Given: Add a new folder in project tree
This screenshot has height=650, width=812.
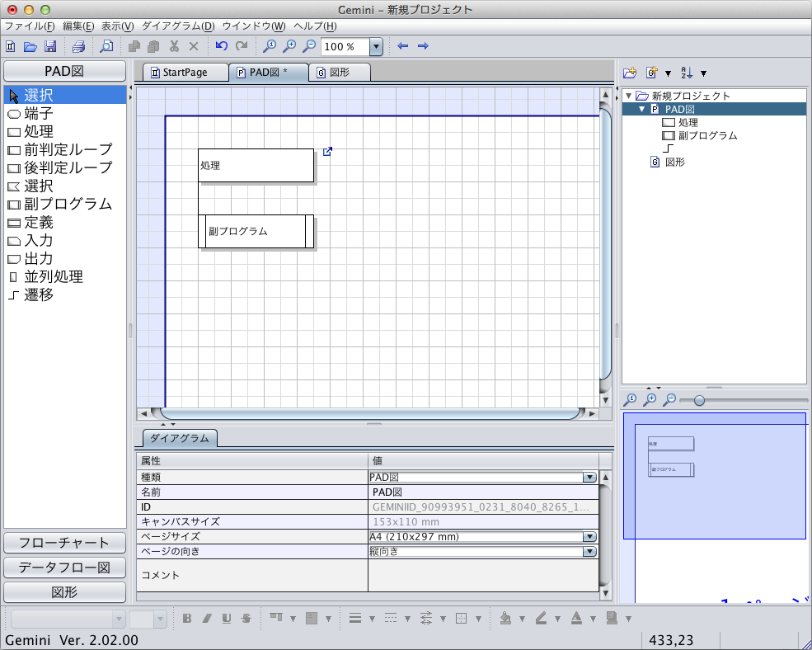Looking at the screenshot, I should tap(630, 73).
